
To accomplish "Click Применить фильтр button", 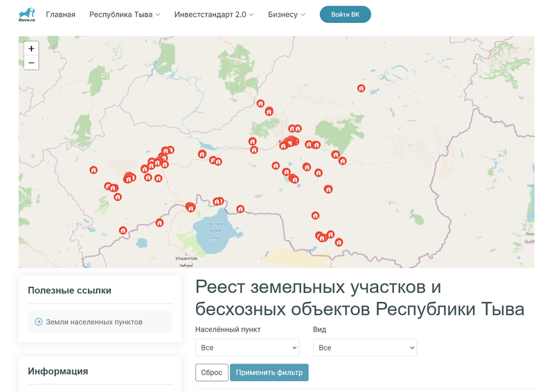I will coord(269,373).
